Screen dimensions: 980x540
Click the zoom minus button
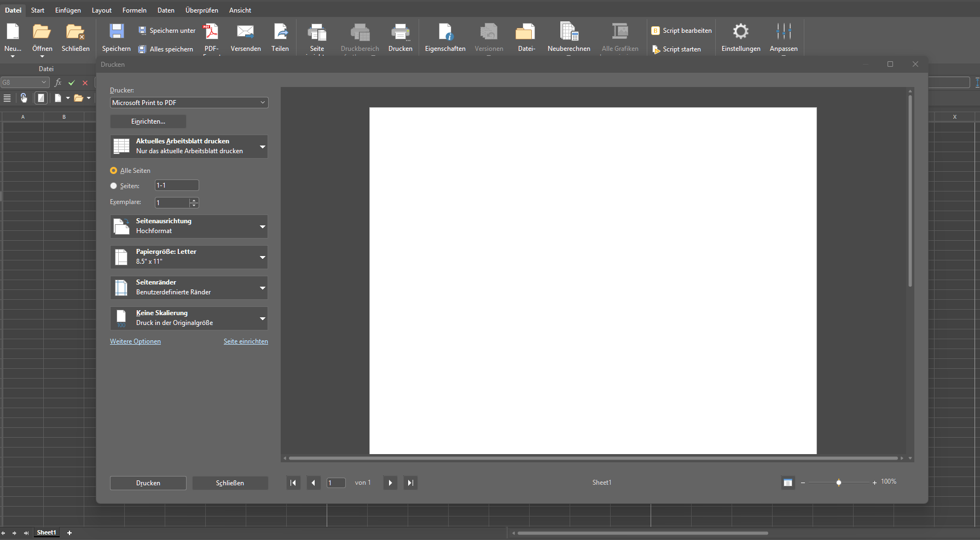coord(803,483)
